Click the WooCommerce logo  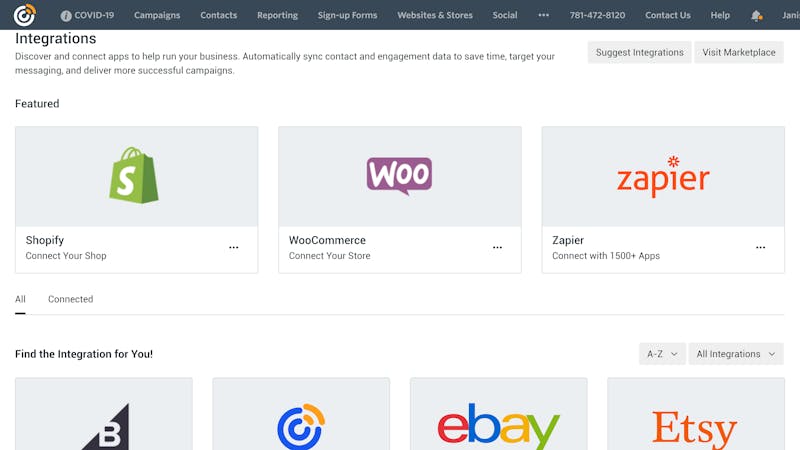point(399,176)
